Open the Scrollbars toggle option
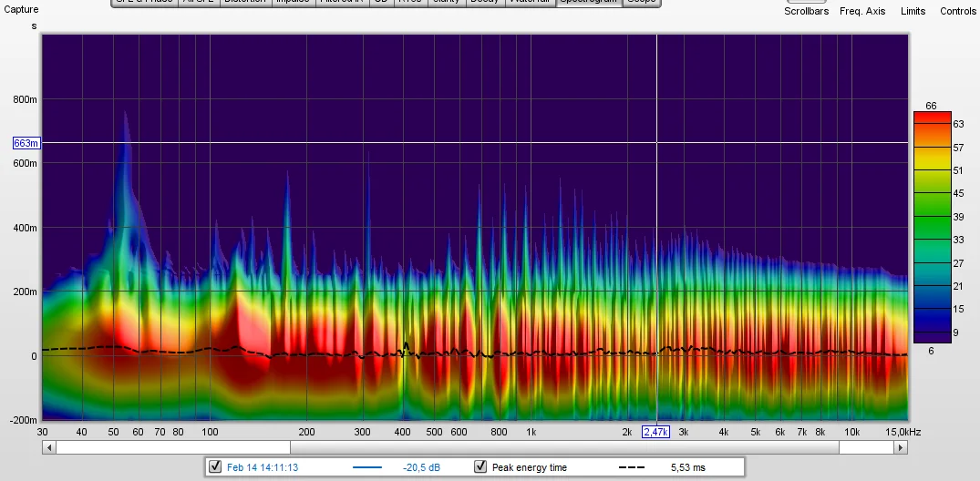980x481 pixels. 806,11
